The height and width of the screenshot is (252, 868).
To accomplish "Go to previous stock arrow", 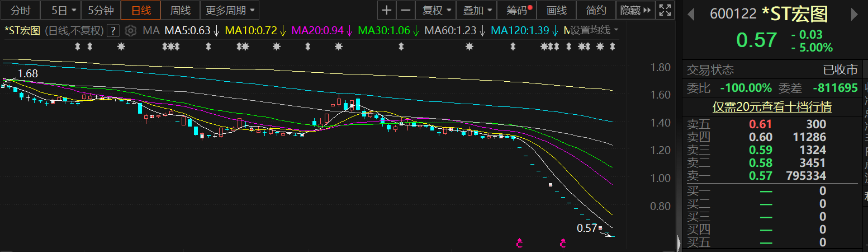I will [x=692, y=13].
